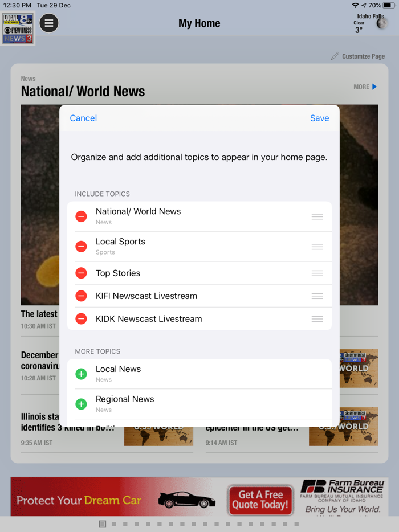Tap the Customize Page pencil icon
This screenshot has width=399, height=532.
[x=335, y=56]
